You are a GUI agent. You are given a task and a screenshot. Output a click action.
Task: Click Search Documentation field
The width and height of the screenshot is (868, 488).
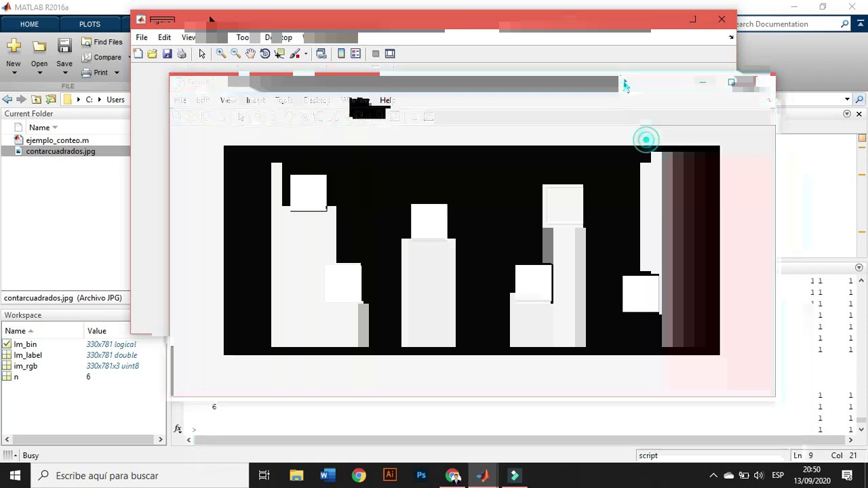pos(787,24)
